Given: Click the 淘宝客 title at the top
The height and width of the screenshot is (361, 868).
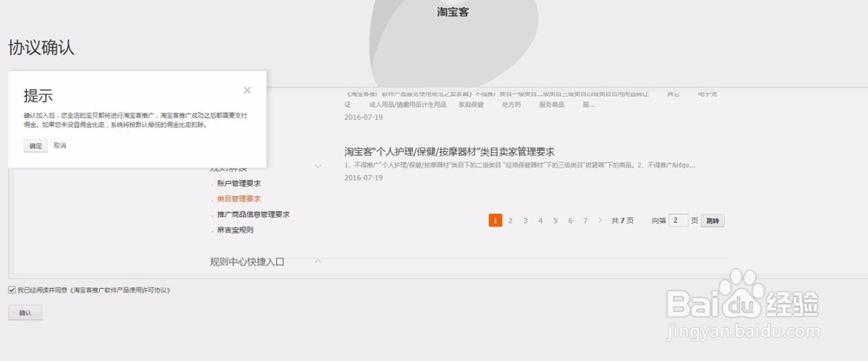Looking at the screenshot, I should pyautogui.click(x=453, y=11).
